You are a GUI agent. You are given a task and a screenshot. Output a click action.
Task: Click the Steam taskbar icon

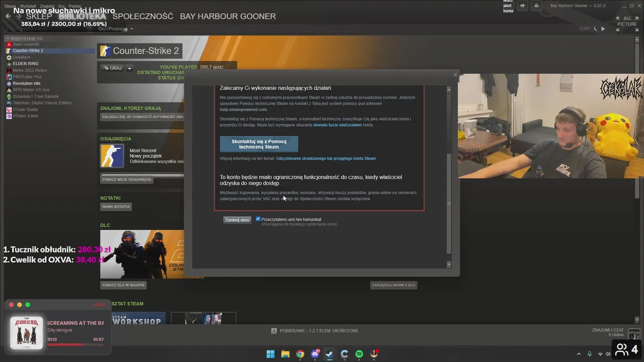click(330, 354)
